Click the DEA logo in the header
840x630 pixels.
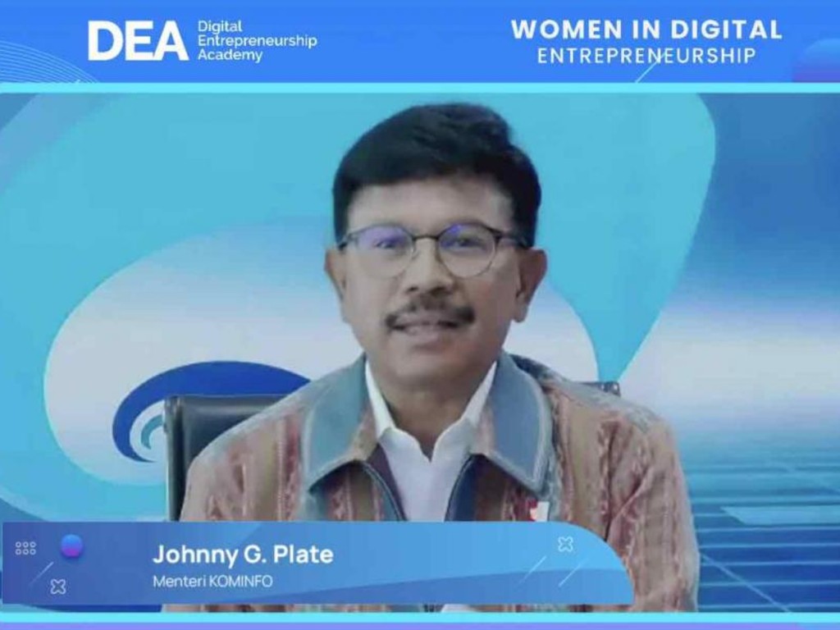(138, 41)
